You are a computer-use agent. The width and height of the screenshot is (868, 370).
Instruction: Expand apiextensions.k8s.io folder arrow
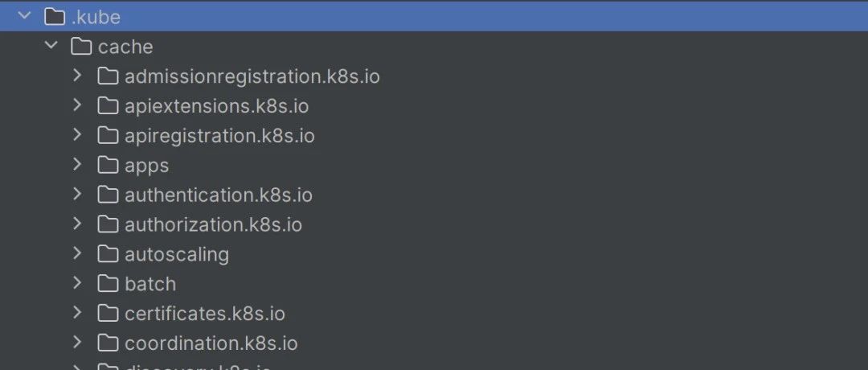[x=77, y=105]
